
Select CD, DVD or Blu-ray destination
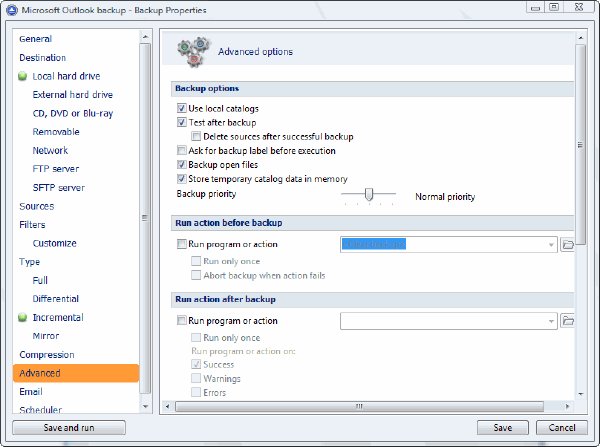tap(73, 113)
